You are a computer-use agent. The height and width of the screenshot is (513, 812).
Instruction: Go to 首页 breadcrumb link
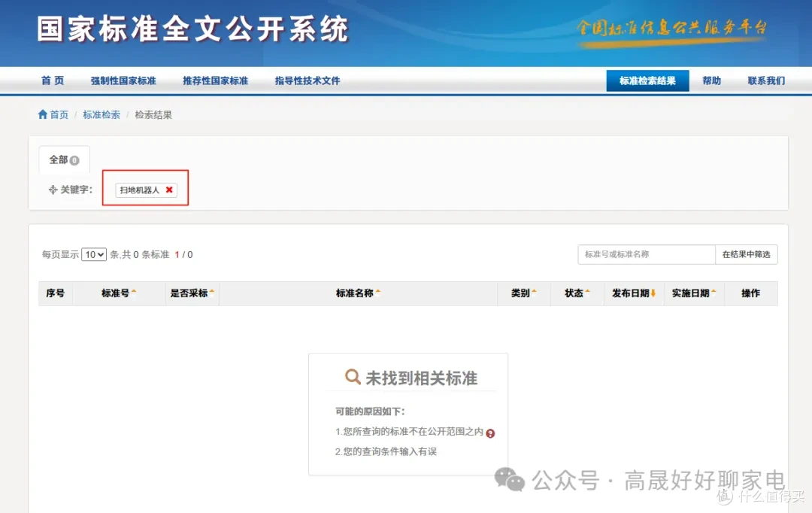59,114
